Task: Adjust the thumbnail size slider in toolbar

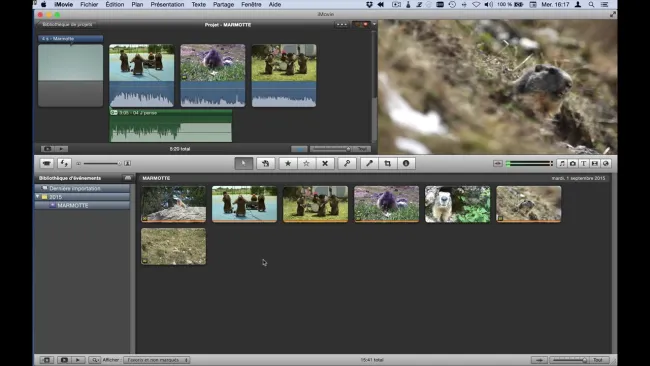Action: pos(103,163)
